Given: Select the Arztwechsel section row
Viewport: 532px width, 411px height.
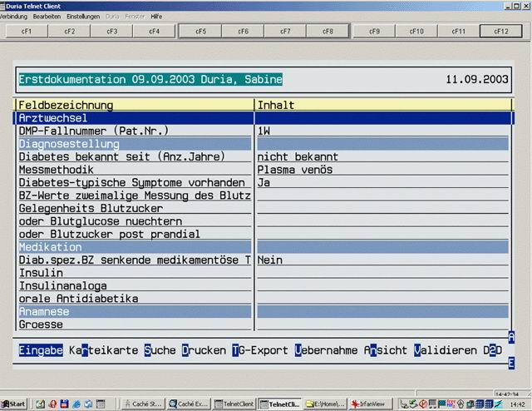Looking at the screenshot, I should pyautogui.click(x=133, y=118).
